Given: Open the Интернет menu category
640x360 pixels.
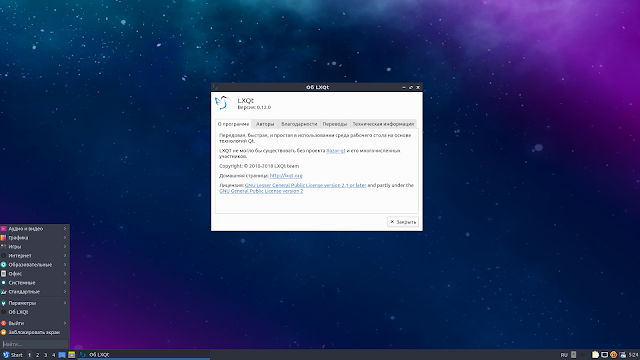Looking at the screenshot, I should (35, 256).
